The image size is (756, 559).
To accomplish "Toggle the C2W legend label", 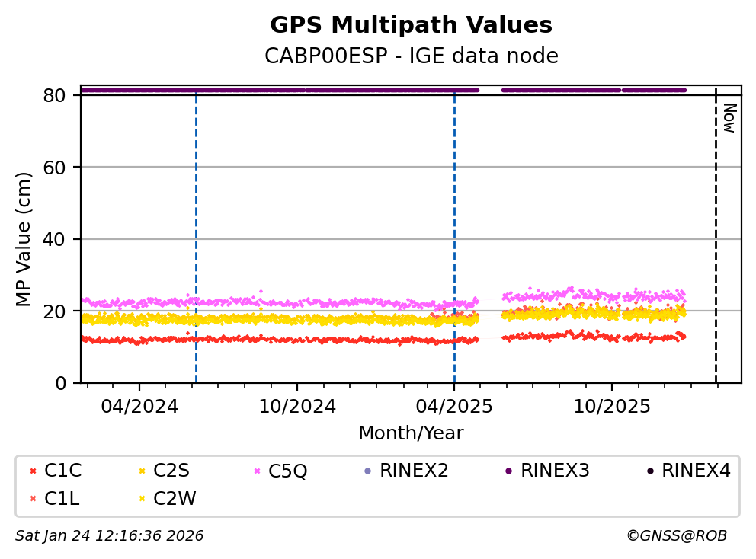I will coord(175,499).
